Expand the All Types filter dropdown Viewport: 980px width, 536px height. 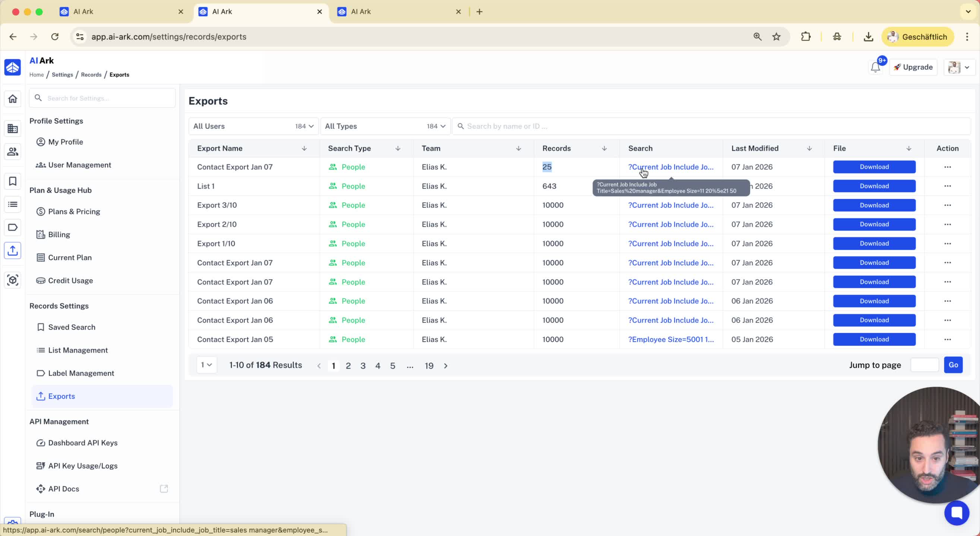click(385, 126)
